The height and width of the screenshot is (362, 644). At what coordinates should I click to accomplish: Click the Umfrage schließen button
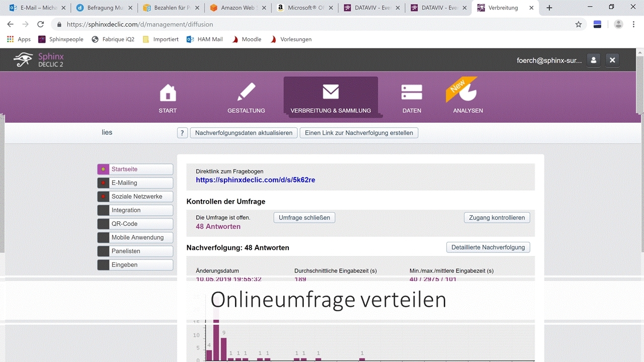point(304,218)
